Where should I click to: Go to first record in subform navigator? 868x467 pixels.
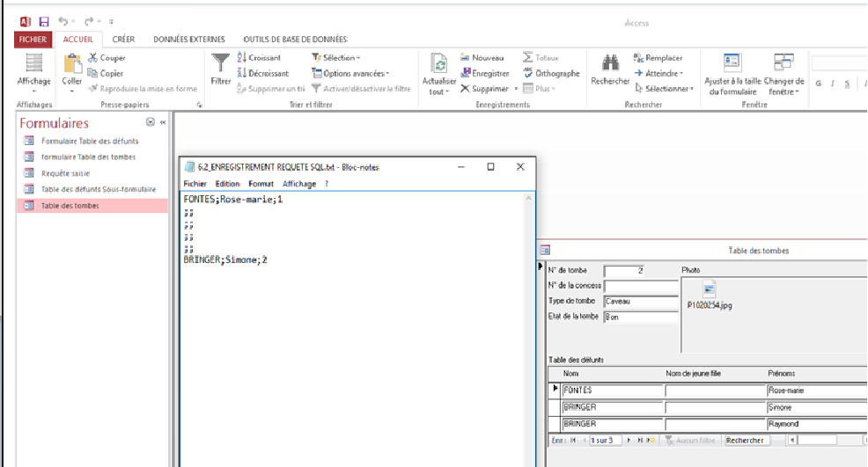pos(573,441)
